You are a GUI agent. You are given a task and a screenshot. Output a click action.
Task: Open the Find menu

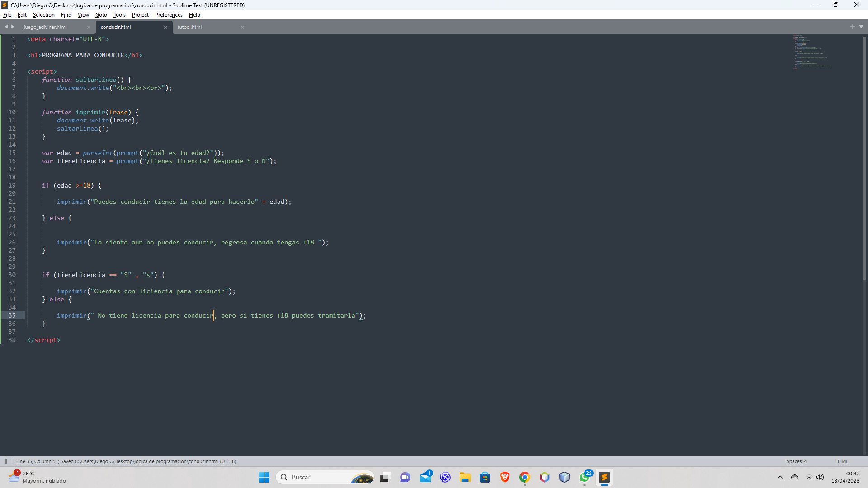click(66, 15)
